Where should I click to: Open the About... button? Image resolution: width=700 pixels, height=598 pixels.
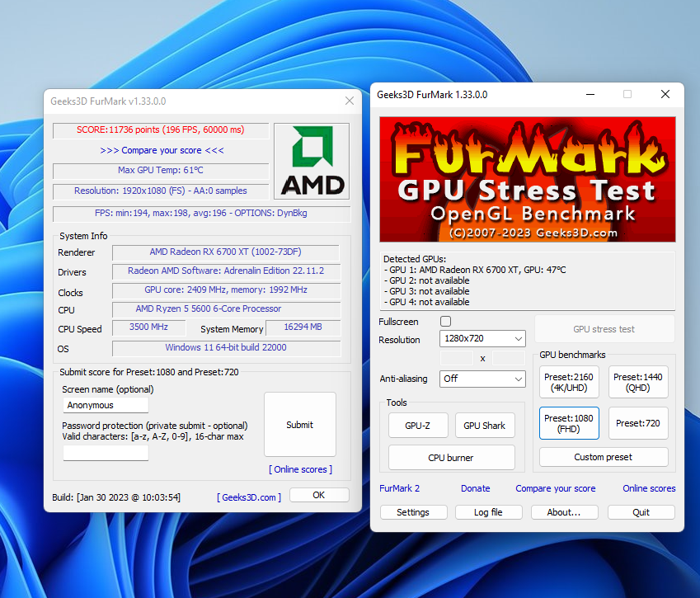pyautogui.click(x=564, y=512)
